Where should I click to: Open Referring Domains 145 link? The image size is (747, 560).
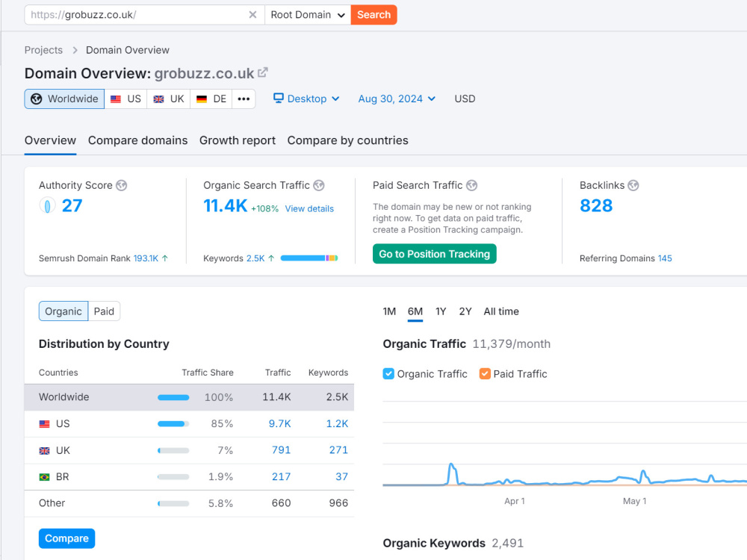point(665,258)
